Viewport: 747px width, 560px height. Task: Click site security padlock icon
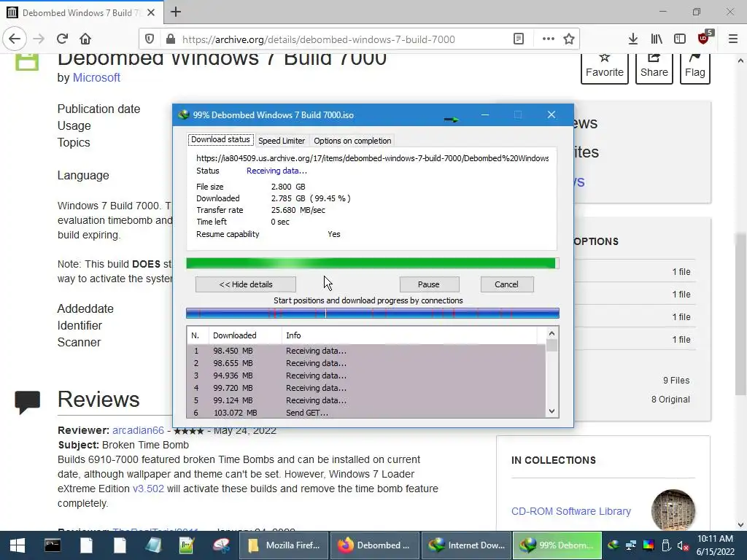pyautogui.click(x=171, y=39)
